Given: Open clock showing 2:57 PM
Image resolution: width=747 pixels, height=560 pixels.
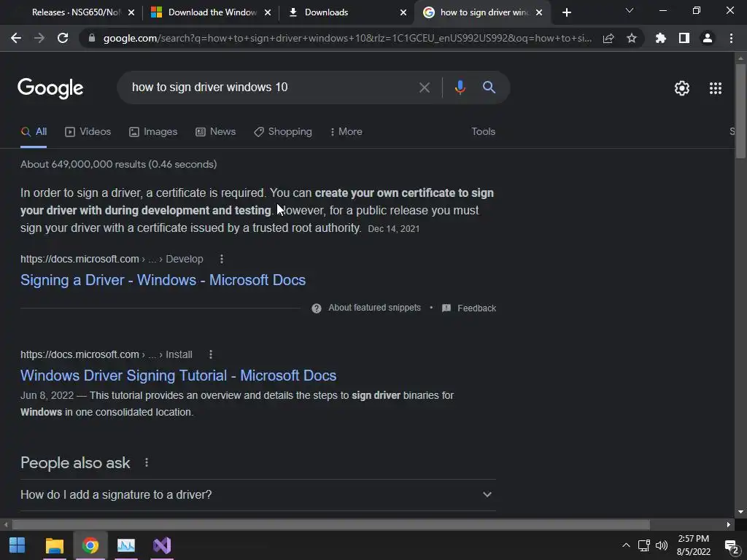Looking at the screenshot, I should (694, 545).
